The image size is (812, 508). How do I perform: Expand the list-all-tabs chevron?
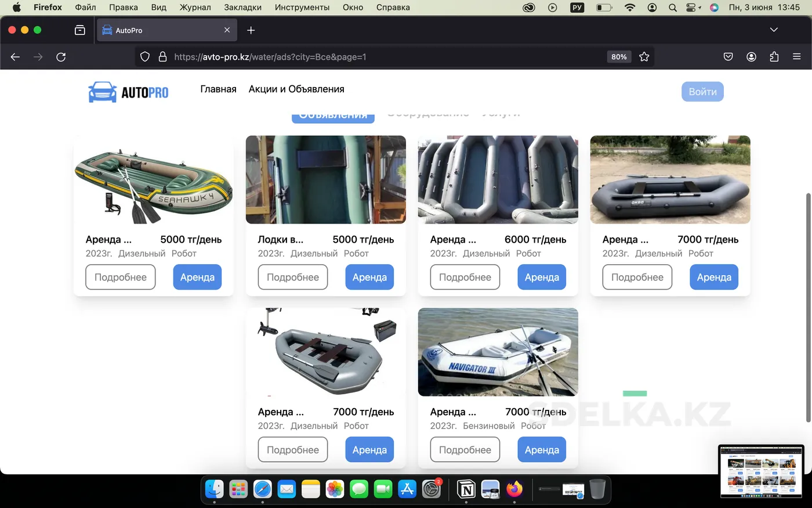click(774, 30)
